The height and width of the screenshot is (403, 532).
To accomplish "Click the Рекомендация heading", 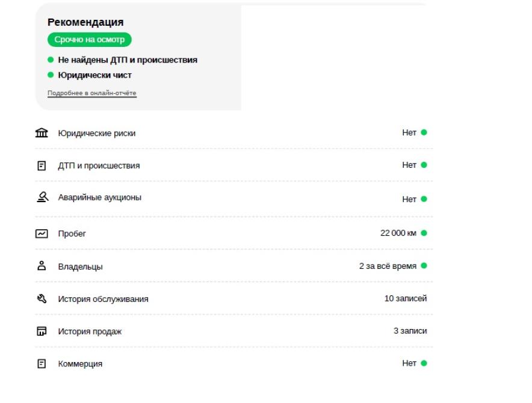I will point(85,22).
